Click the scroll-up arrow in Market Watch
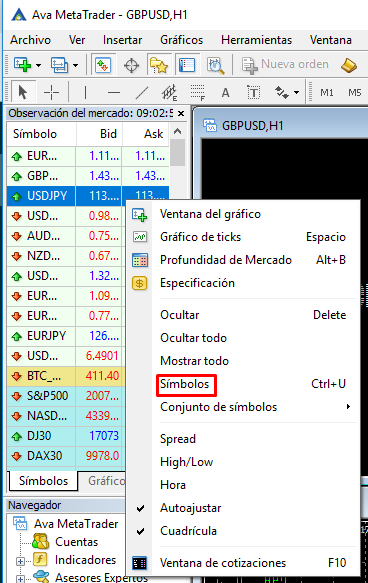This screenshot has width=368, height=583. (178, 131)
